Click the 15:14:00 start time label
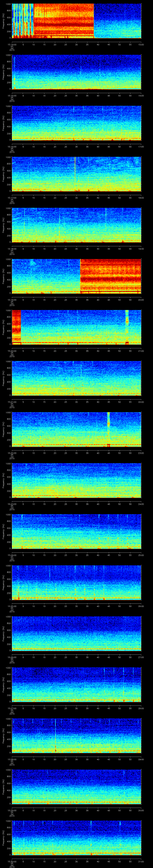Viewport: 153px width, 868px height. tap(12, 44)
